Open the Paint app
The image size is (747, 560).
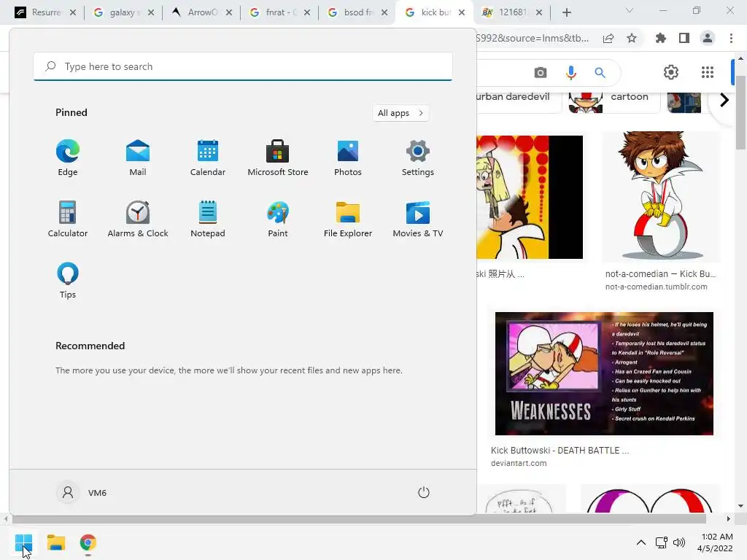[x=278, y=219]
